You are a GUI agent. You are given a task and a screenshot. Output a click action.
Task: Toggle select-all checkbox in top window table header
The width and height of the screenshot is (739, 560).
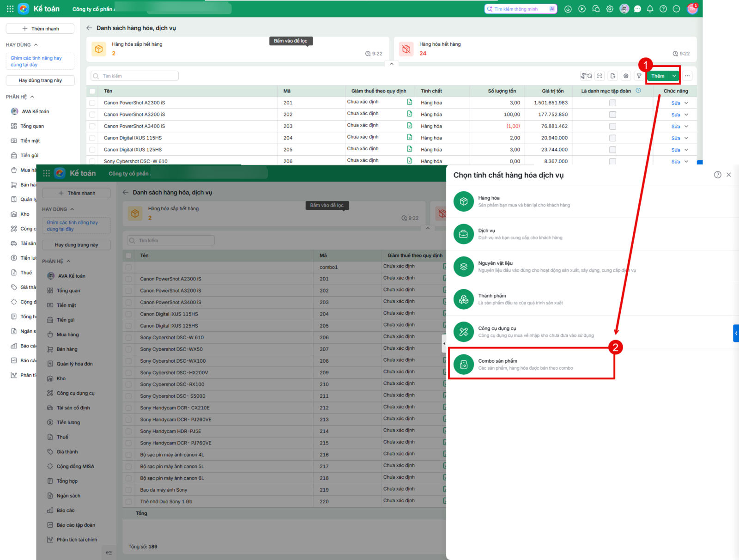click(92, 91)
